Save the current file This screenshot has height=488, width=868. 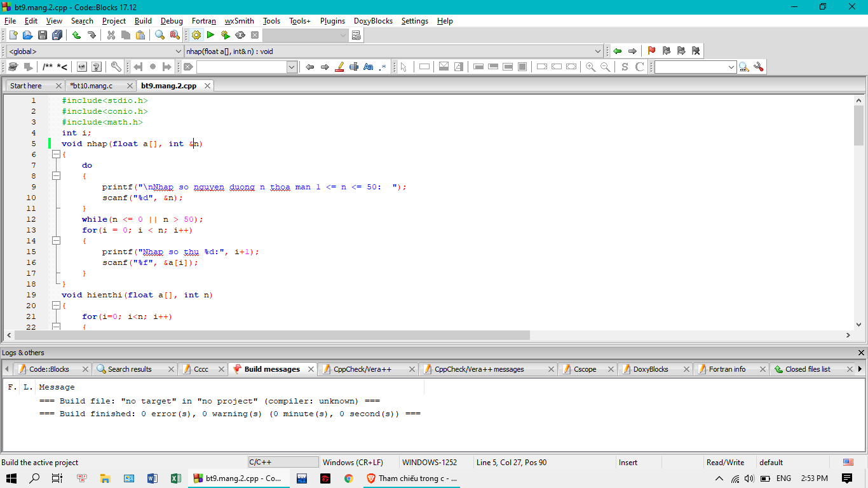tap(43, 35)
